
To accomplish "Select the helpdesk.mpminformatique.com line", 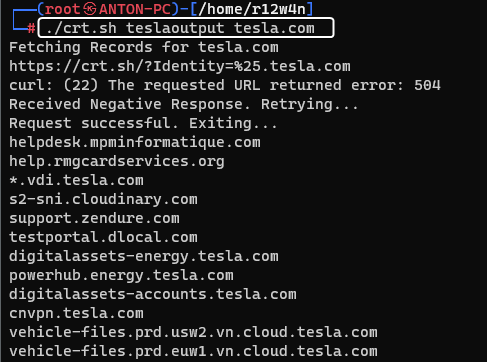I will click(x=135, y=142).
